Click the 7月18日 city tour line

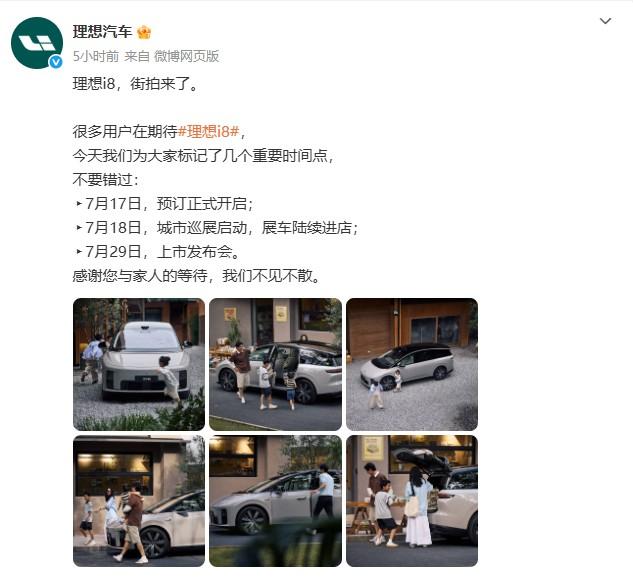(217, 228)
